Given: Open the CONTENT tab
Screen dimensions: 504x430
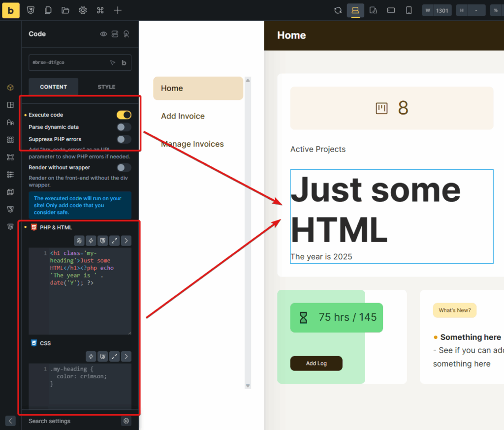Looking at the screenshot, I should 53,87.
